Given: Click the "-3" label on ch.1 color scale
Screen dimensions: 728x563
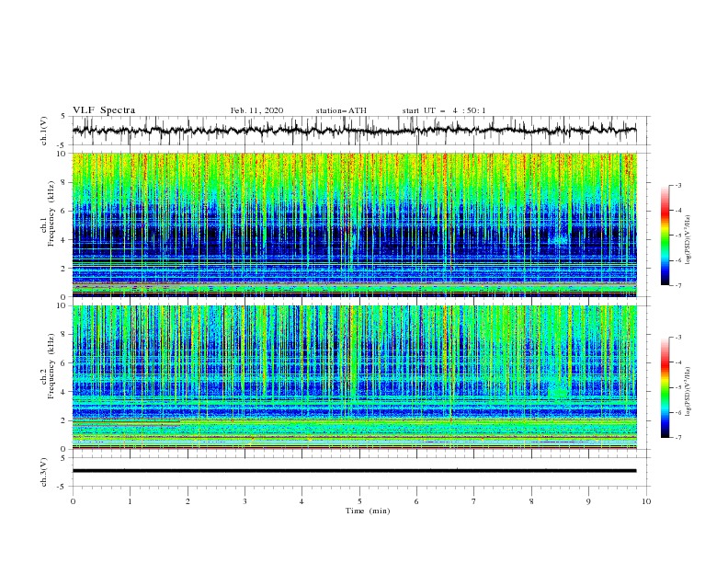Looking at the screenshot, I should (677, 185).
